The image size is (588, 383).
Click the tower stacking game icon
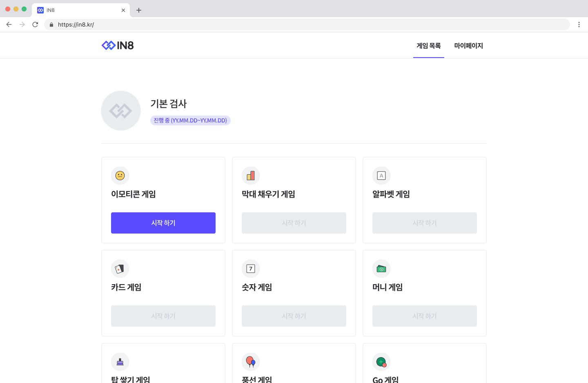(120, 362)
